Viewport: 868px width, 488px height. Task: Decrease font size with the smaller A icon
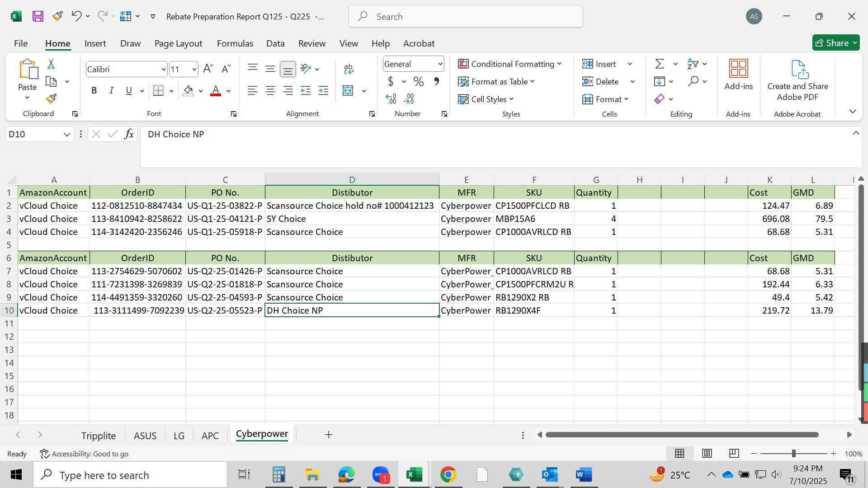[226, 69]
